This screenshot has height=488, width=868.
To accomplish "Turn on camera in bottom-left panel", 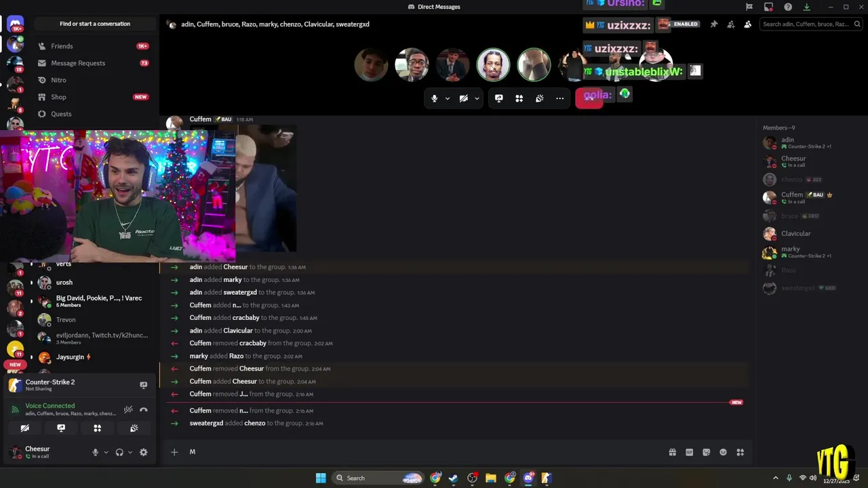I will point(25,428).
